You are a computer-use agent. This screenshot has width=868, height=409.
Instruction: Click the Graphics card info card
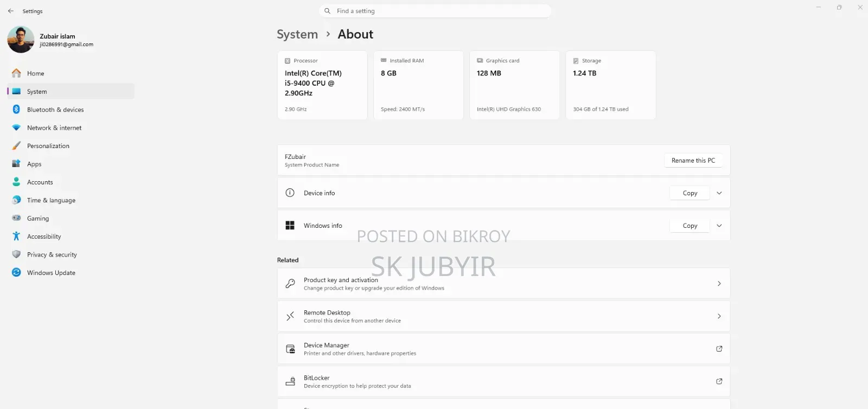pyautogui.click(x=514, y=85)
